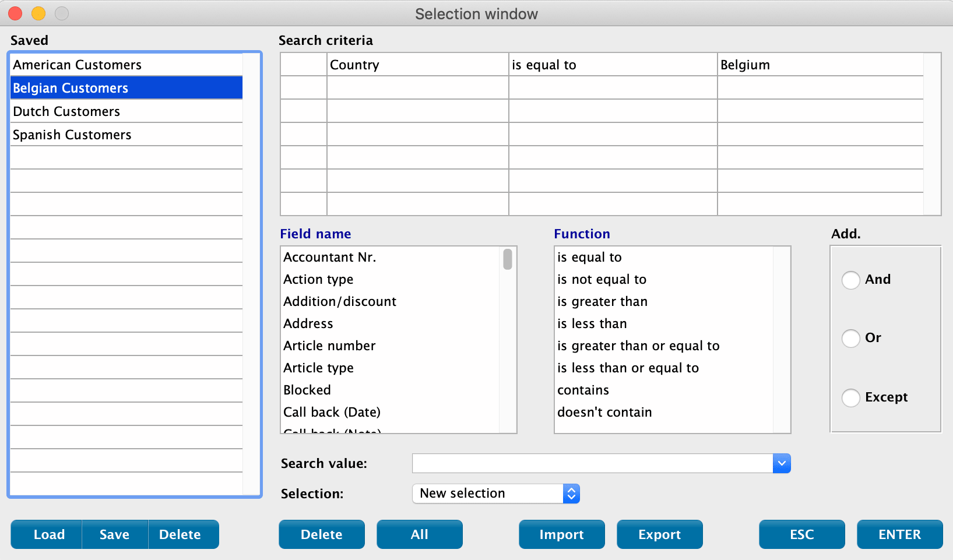Viewport: 953px width, 560px height.
Task: Click the Belgium value cell
Action: (821, 65)
